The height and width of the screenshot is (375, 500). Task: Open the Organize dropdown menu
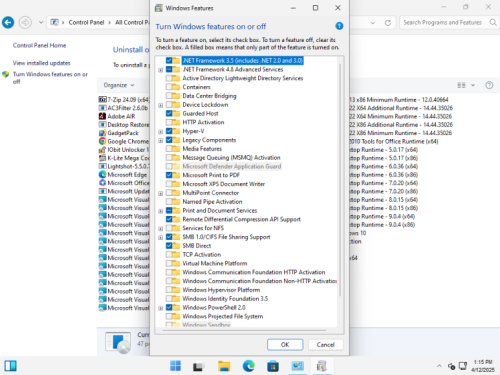tap(119, 85)
